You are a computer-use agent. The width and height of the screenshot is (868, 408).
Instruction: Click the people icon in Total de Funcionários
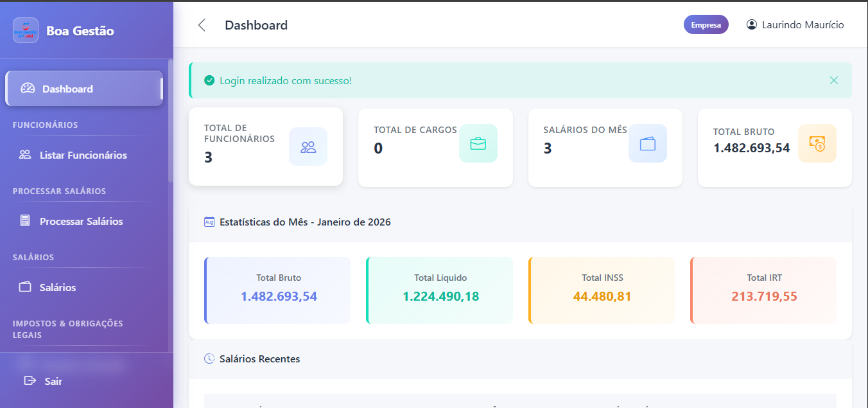point(308,146)
